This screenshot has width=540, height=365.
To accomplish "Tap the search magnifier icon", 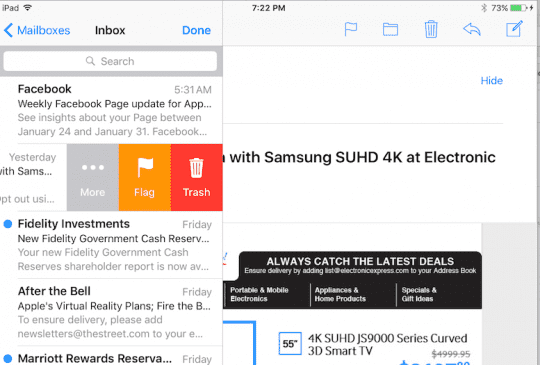I will 90,61.
